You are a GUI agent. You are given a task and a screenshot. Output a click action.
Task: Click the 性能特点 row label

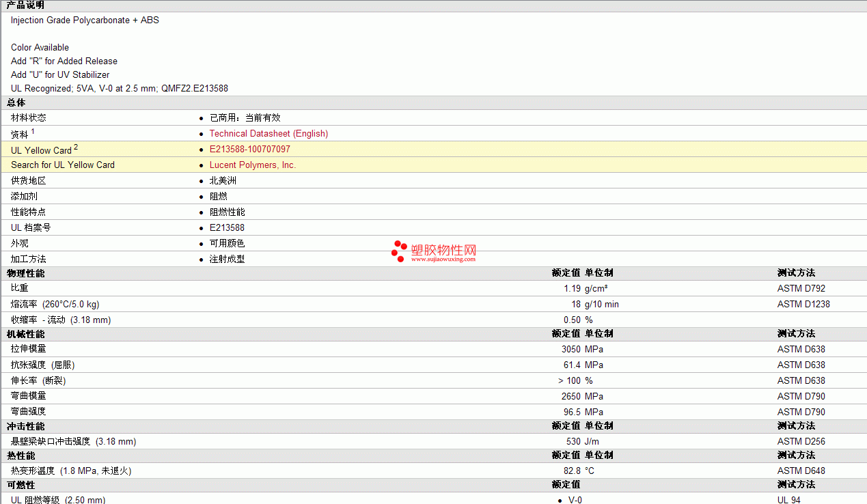tap(29, 212)
